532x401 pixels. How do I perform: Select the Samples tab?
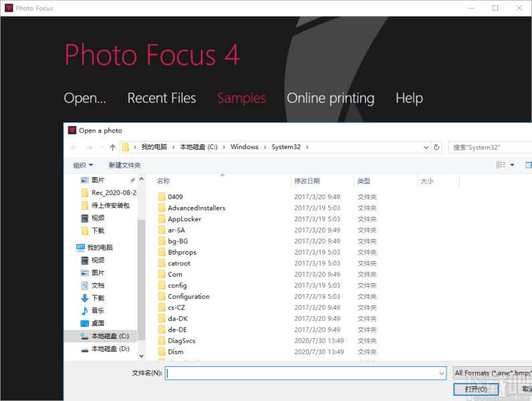coord(241,98)
